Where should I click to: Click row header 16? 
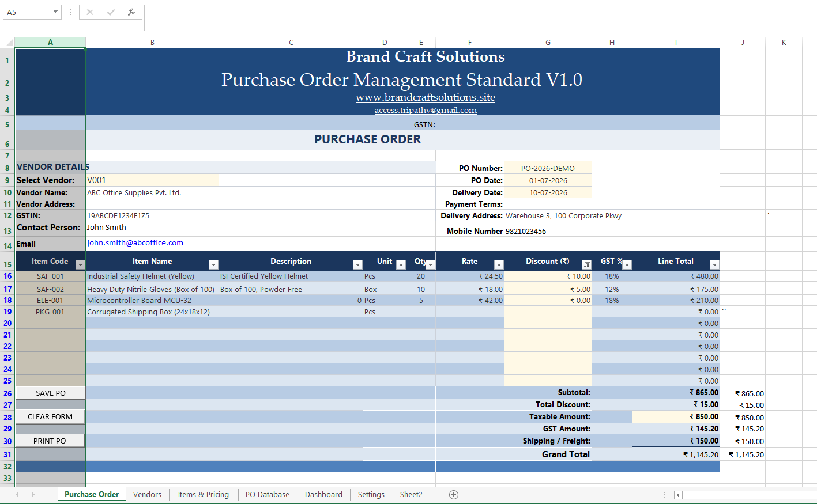(7, 276)
